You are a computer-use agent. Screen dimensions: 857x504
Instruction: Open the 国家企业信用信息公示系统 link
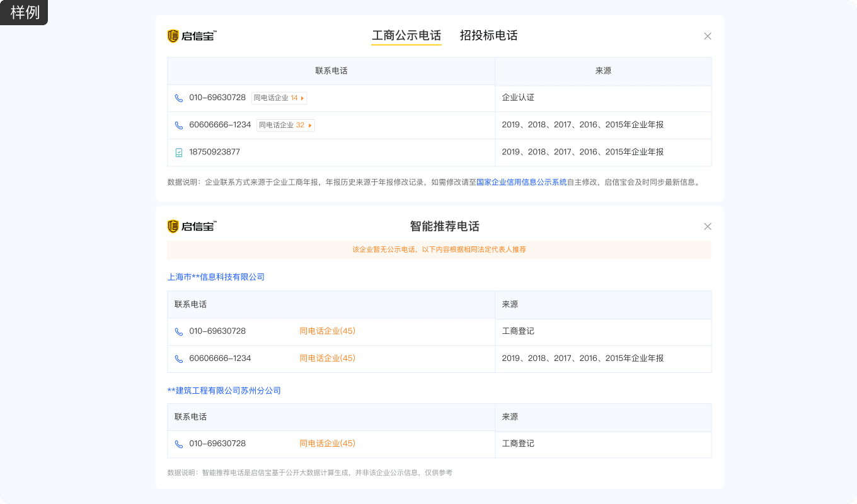[x=521, y=182]
